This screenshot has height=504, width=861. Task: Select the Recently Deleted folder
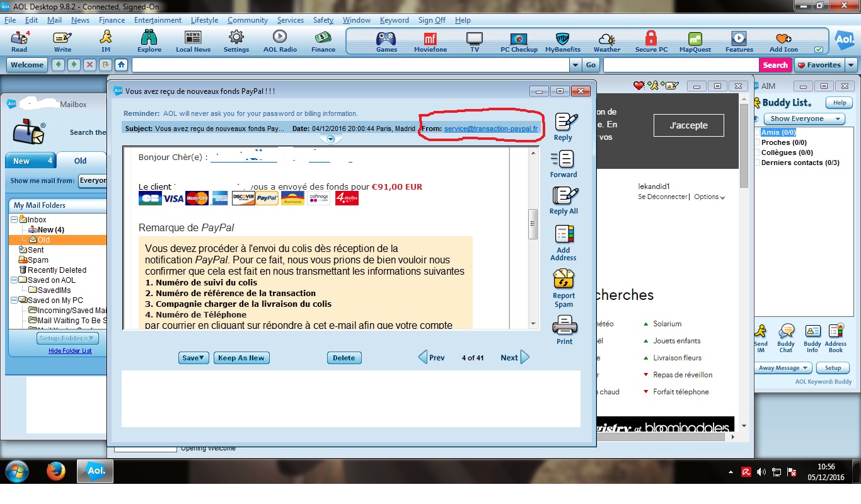pyautogui.click(x=52, y=270)
